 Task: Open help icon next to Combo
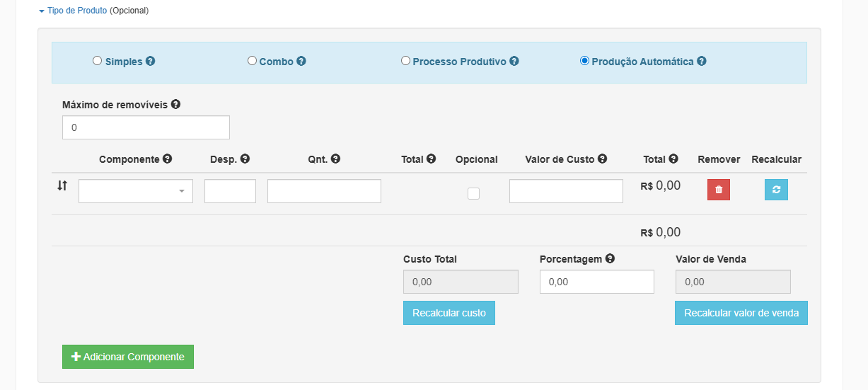(301, 61)
